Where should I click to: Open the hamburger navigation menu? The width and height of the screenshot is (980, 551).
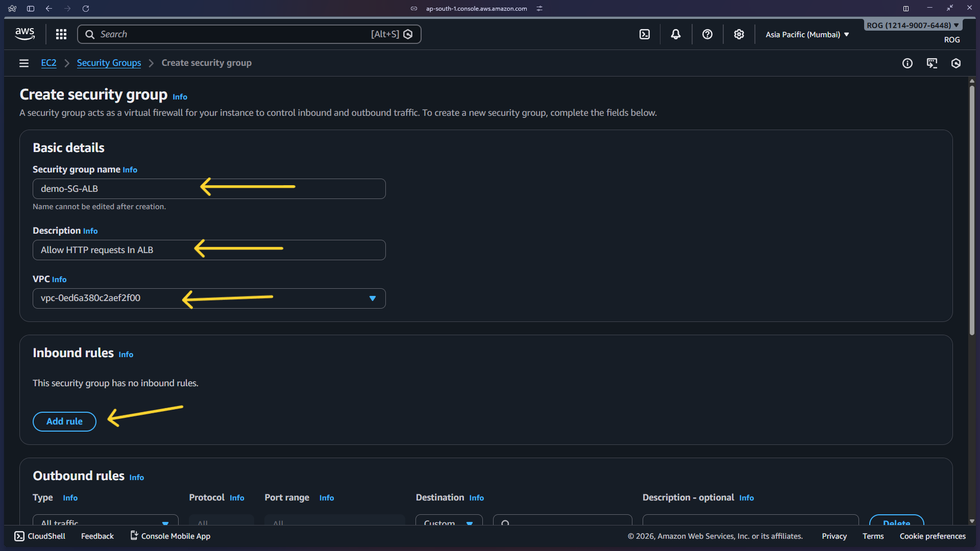click(23, 63)
